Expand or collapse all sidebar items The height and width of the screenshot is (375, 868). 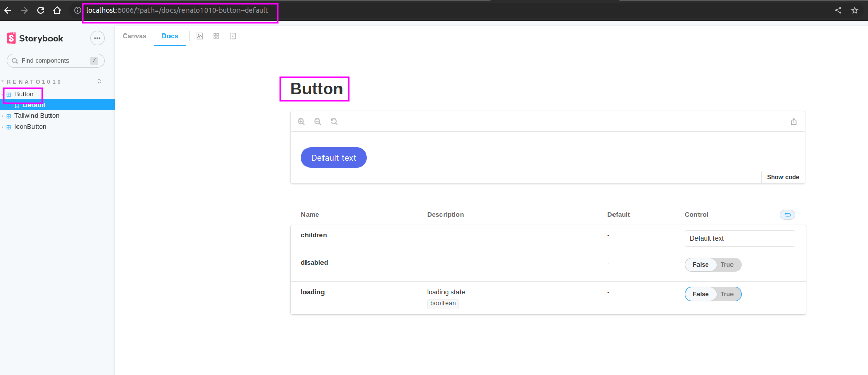(99, 81)
